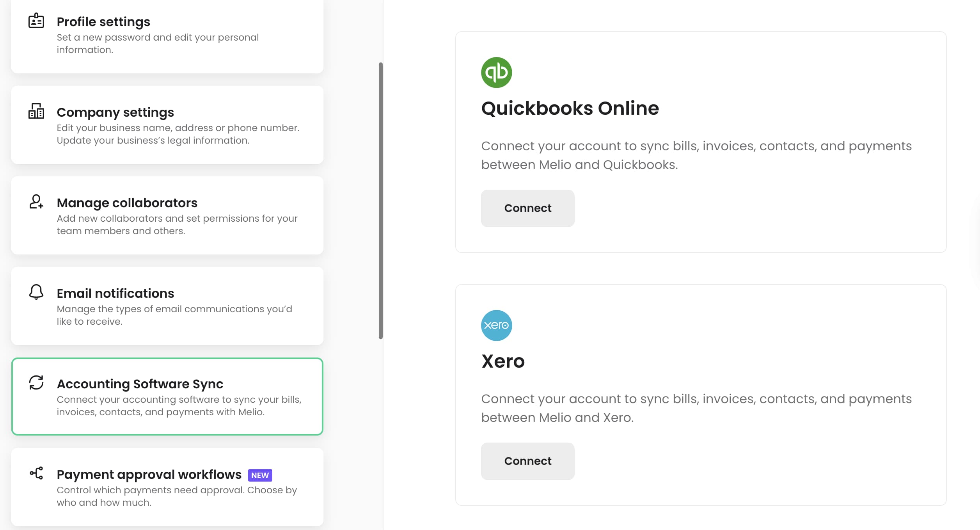Connect the Xero account

(527, 461)
